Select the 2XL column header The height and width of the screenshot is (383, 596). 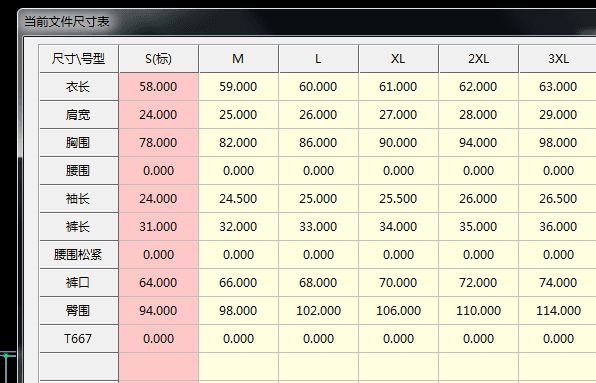tap(479, 59)
